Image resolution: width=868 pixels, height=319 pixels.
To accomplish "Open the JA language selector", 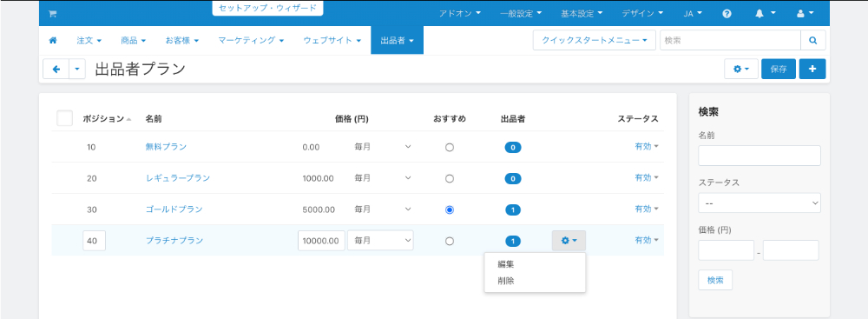I will click(x=693, y=13).
